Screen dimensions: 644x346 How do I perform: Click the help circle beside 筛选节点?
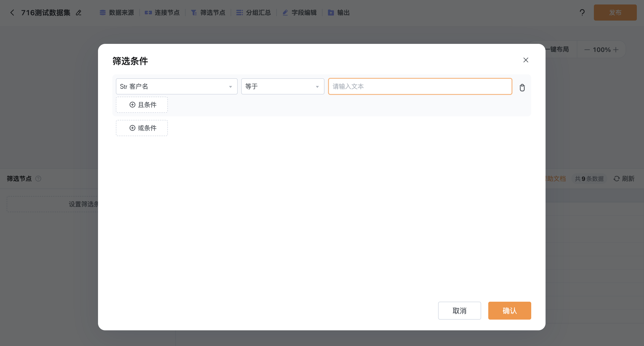(38, 179)
